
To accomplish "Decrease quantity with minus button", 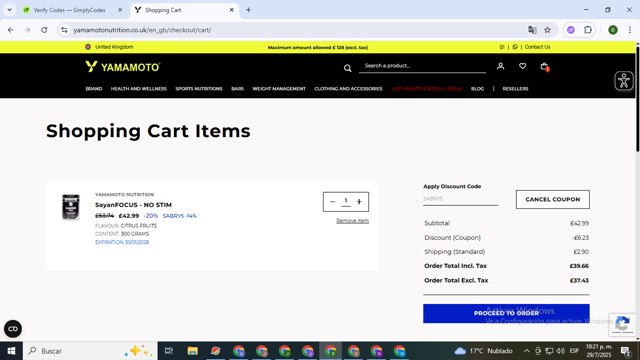I will pos(332,202).
